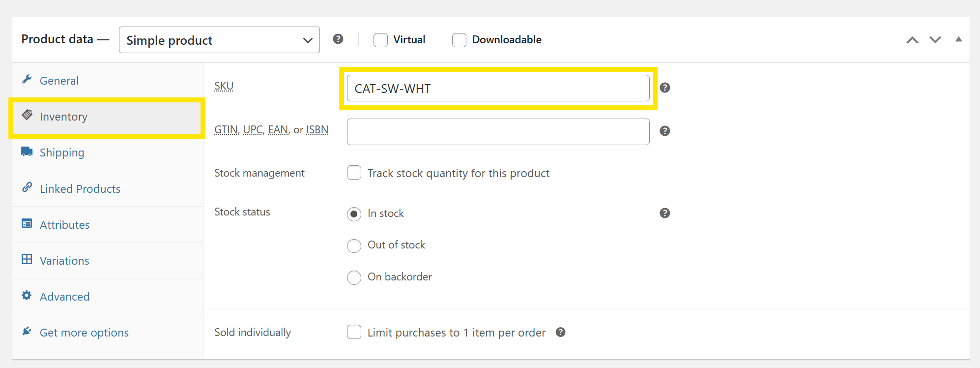Click the gear icon for Advanced
The height and width of the screenshot is (368, 980).
(27, 295)
